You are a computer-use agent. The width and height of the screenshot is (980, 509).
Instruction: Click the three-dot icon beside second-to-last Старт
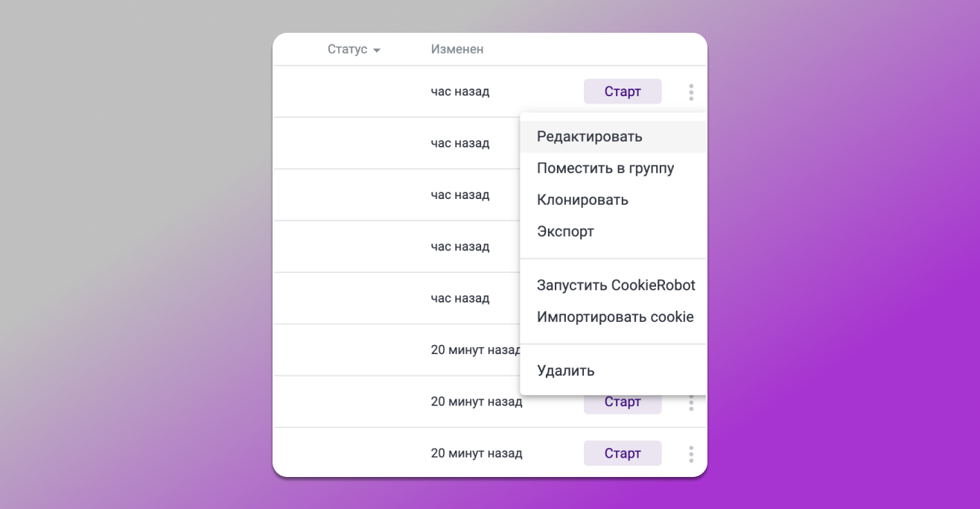(x=691, y=404)
